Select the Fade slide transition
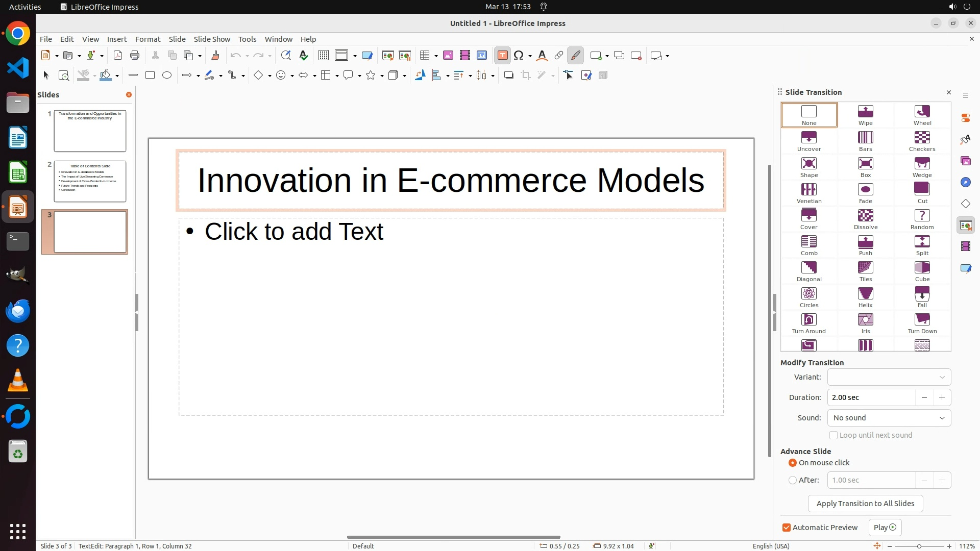 click(x=865, y=193)
